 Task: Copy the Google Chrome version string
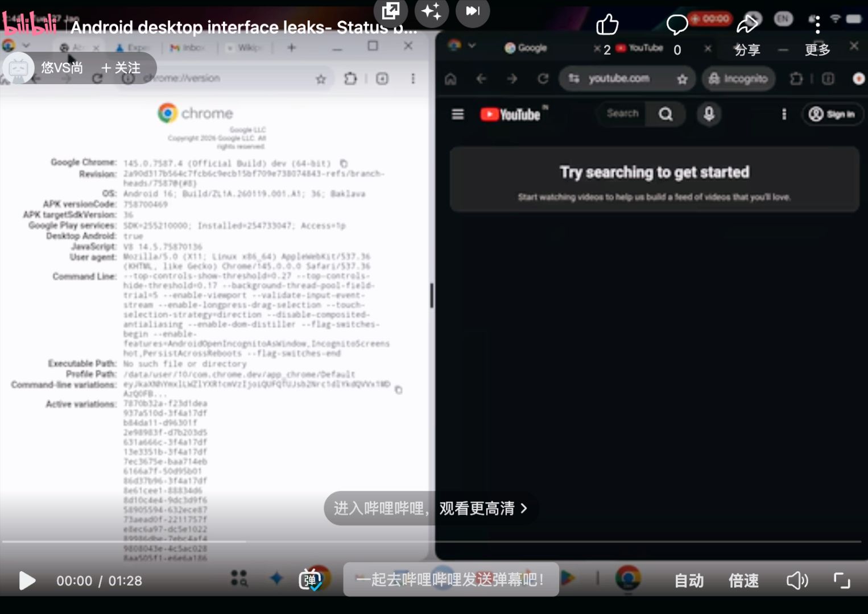point(344,163)
